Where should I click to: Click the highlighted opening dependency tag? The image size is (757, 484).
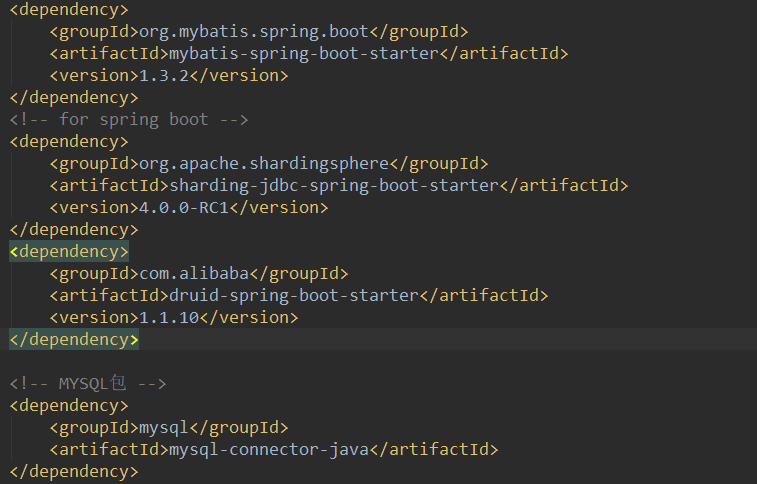[x=69, y=251]
